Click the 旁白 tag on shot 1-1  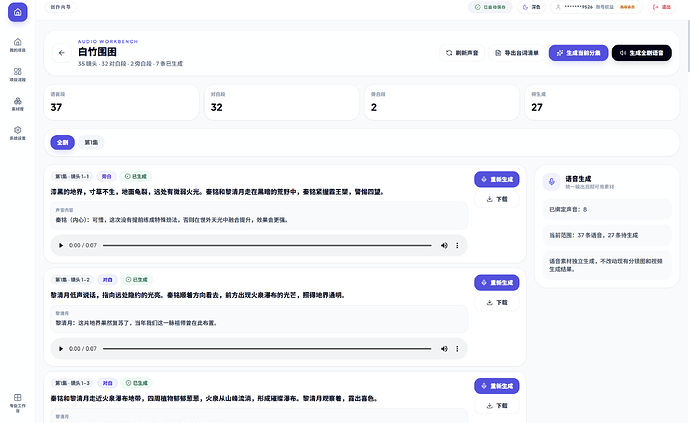click(106, 177)
